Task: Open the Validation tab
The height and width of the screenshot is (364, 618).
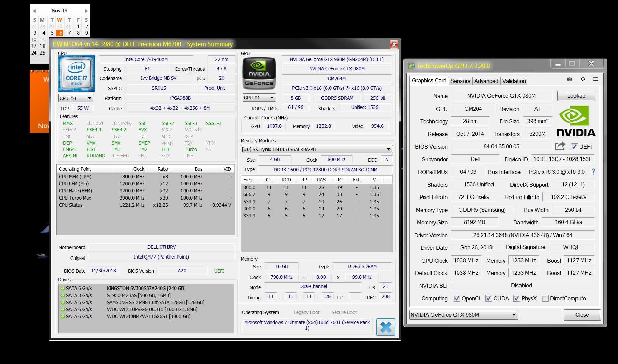Action: coord(514,81)
